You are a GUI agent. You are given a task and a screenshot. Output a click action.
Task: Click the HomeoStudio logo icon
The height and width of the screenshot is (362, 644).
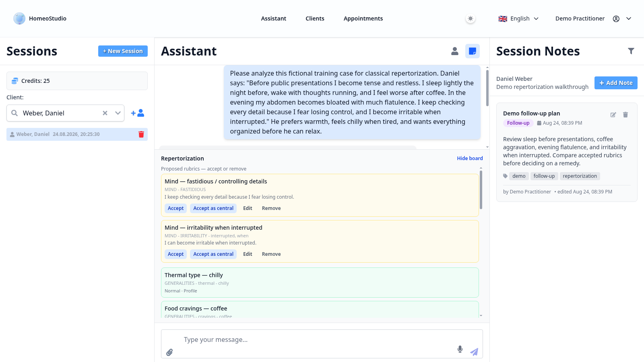19,19
